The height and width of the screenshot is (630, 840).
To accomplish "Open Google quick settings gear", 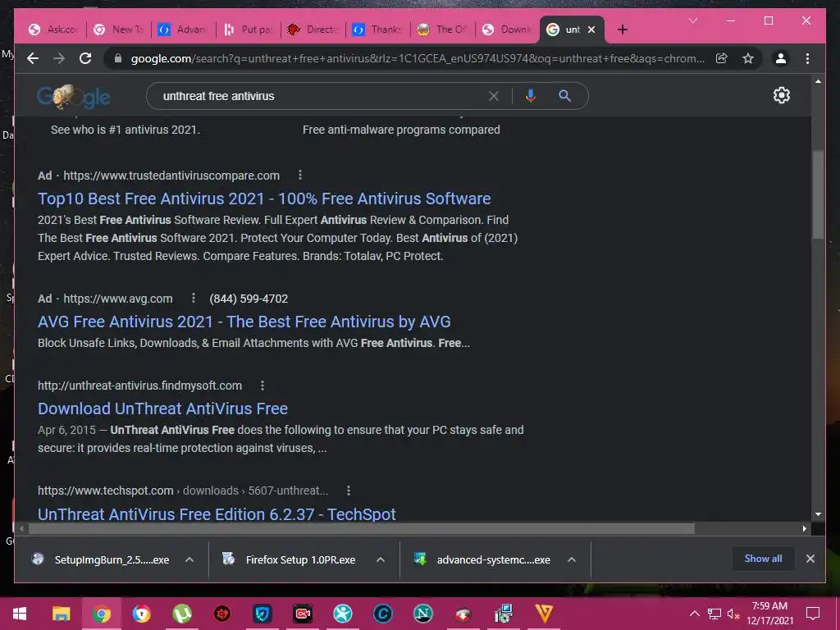I will coord(781,95).
